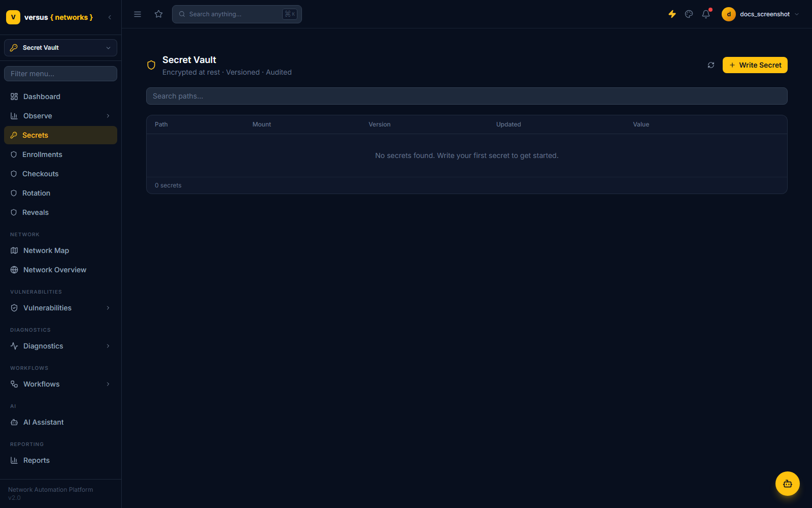Expand the Observe menu group
The image size is (812, 508).
click(60, 116)
